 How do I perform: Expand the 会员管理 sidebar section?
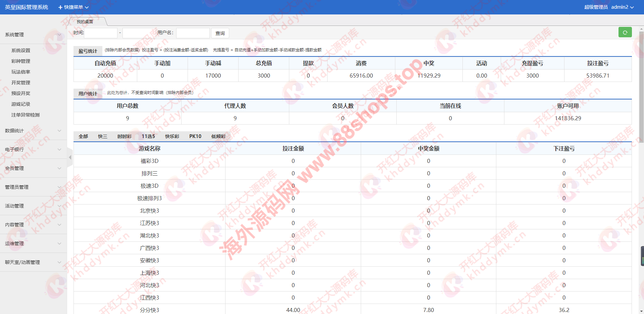(33, 168)
